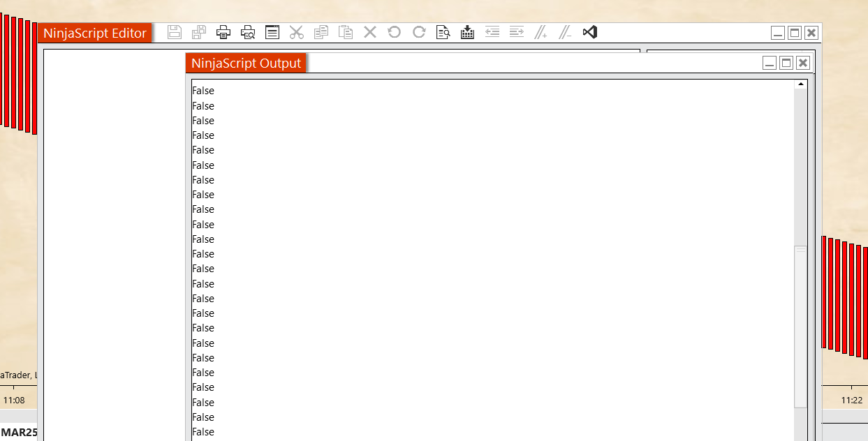
Task: Click the Paste clipboard icon
Action: 346,32
